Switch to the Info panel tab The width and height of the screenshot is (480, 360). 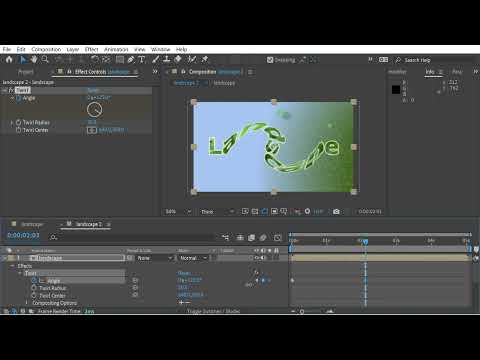[x=430, y=72]
